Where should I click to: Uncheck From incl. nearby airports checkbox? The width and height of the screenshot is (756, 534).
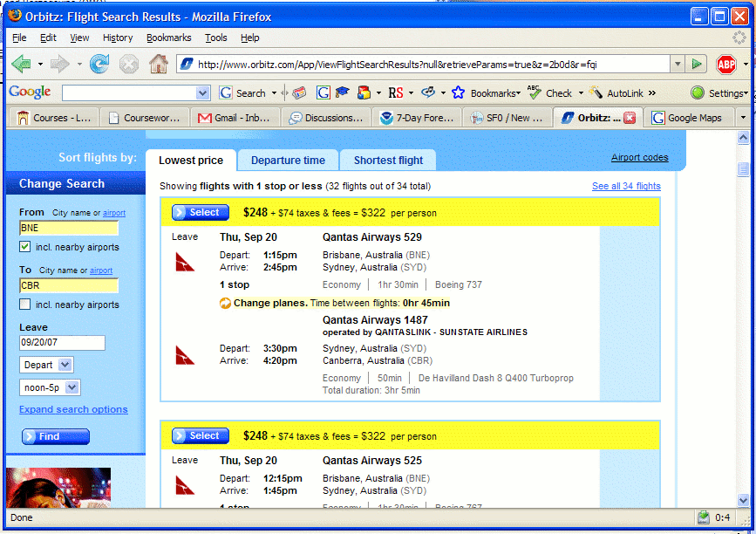[24, 247]
